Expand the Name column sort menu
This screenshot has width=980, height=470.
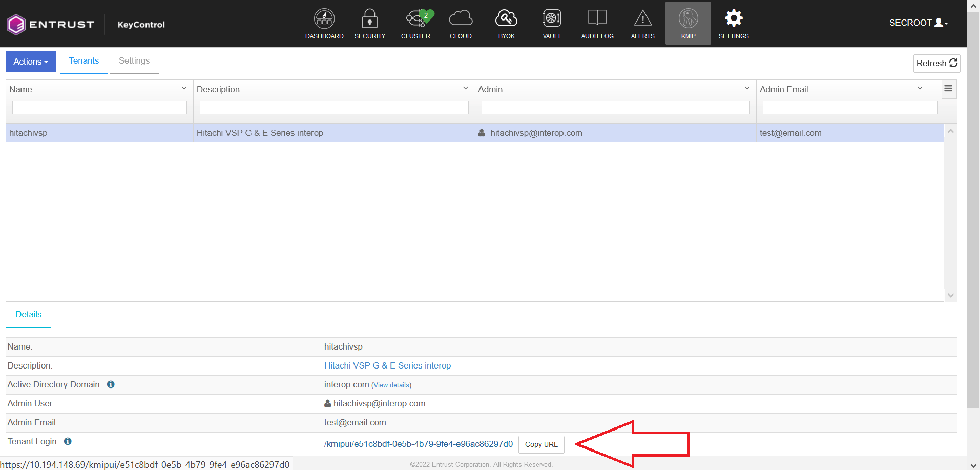(184, 88)
